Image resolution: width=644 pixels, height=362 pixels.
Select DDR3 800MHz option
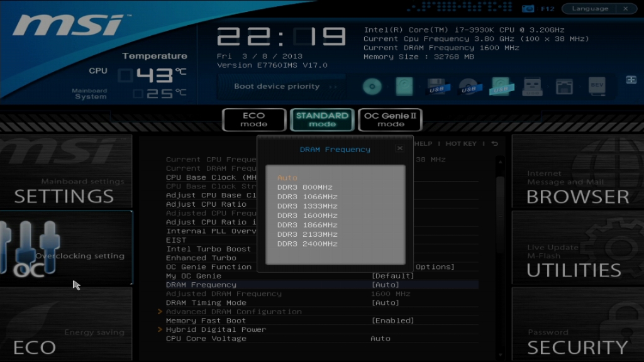(305, 187)
